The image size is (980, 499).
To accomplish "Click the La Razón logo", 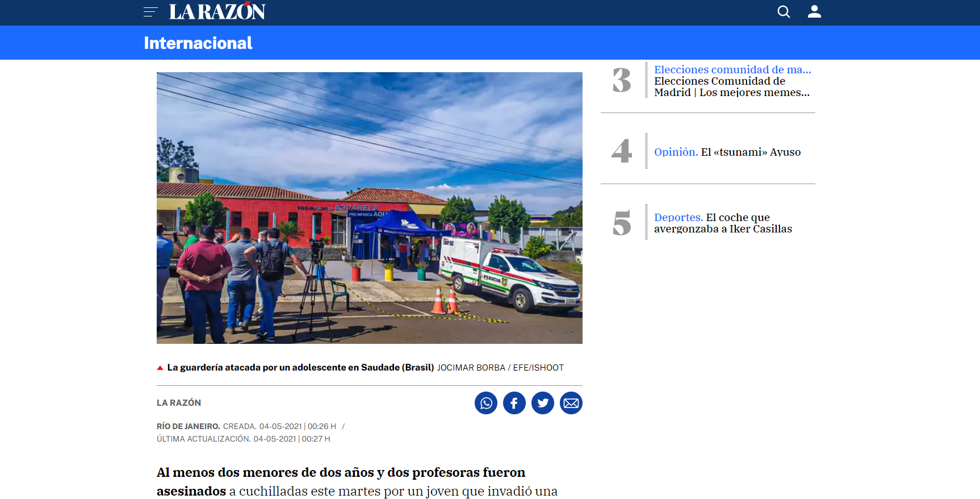I will (217, 11).
